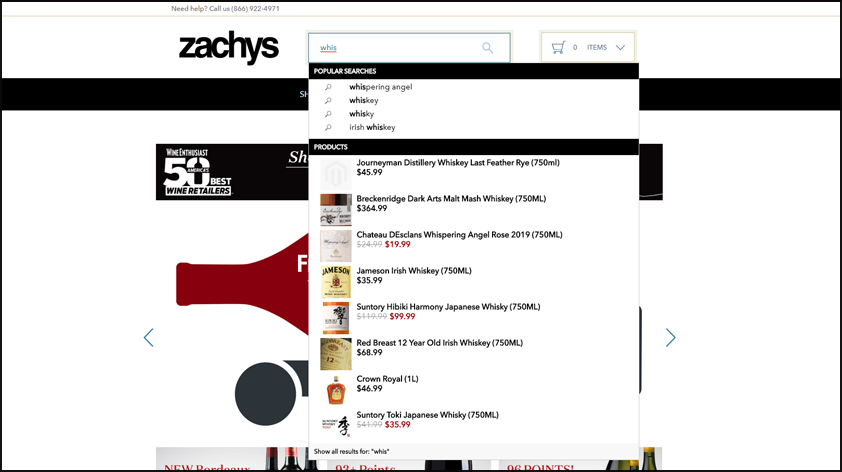Click the search magnifier icon in search box
This screenshot has width=842, height=472.
pos(487,48)
